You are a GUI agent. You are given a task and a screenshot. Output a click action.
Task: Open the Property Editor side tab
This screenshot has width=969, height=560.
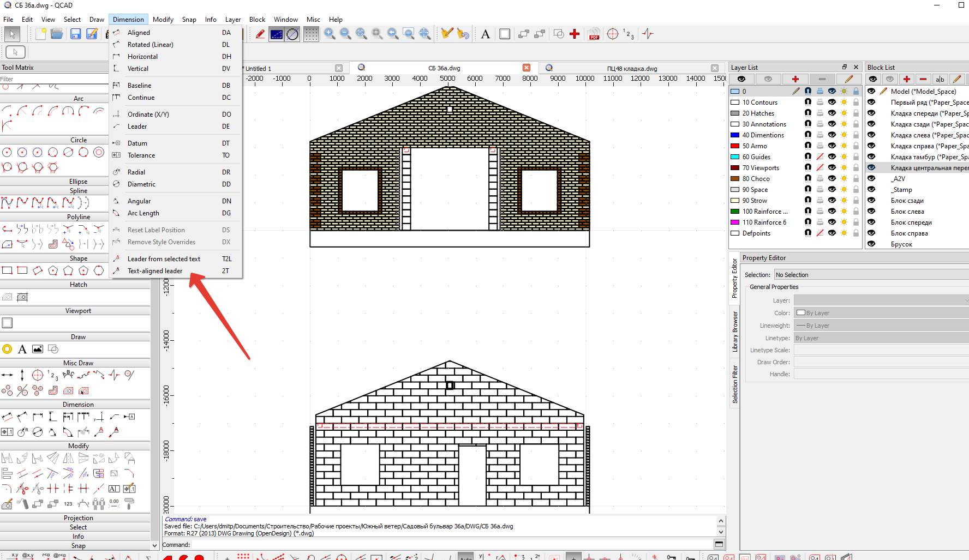click(x=734, y=278)
